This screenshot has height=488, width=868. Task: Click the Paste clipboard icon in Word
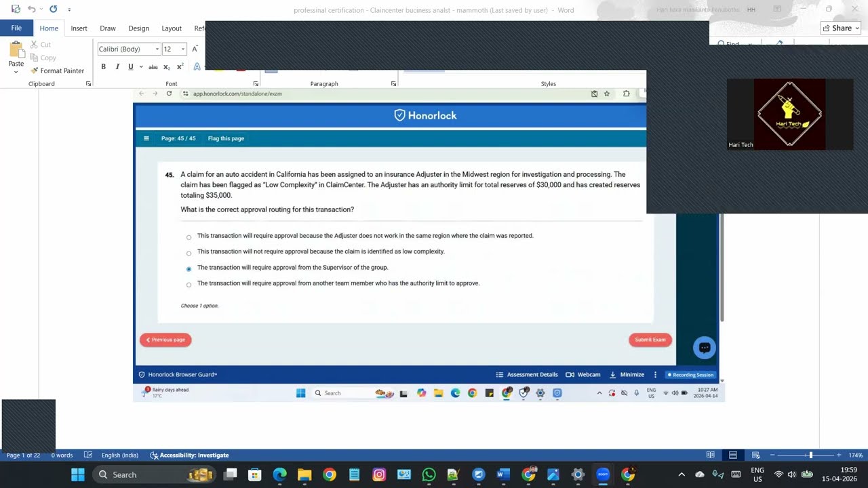click(16, 49)
